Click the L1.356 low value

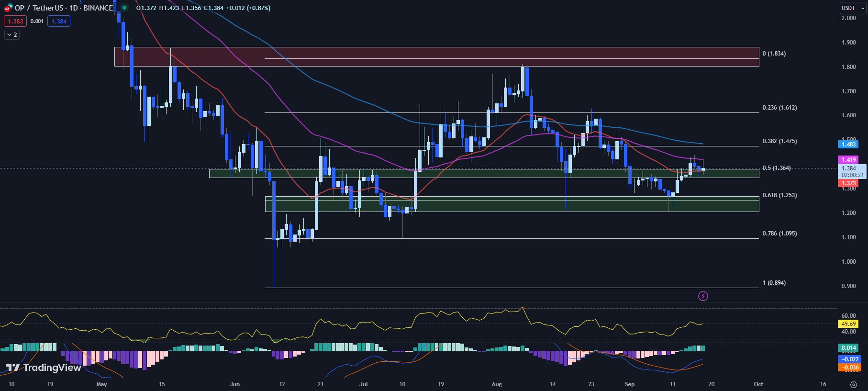(191, 8)
